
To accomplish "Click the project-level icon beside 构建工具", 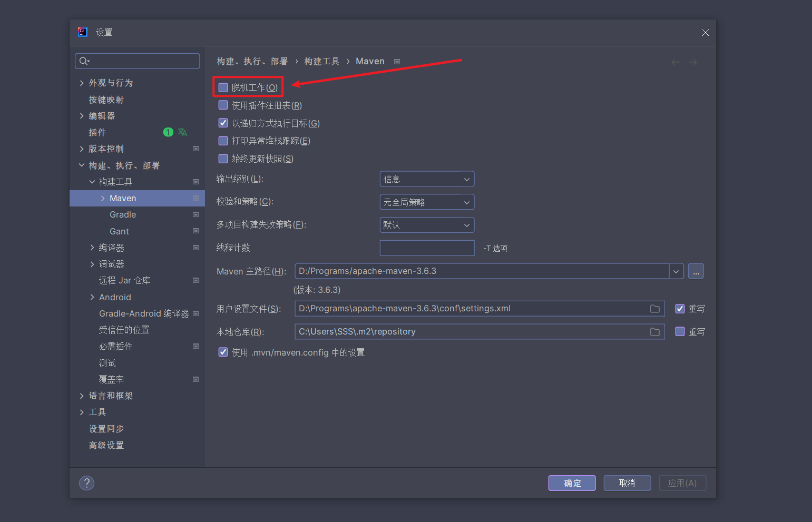I will click(196, 182).
